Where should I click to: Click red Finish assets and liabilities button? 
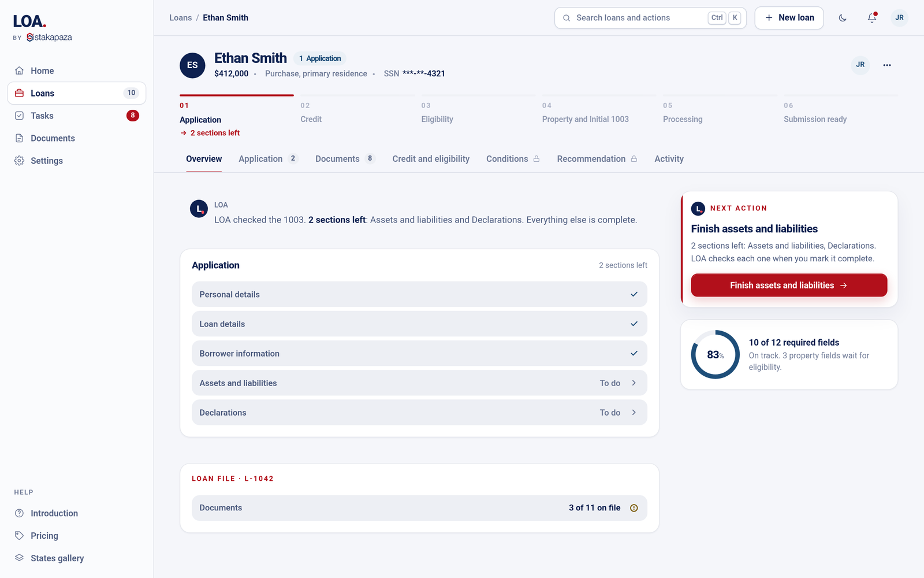(789, 285)
